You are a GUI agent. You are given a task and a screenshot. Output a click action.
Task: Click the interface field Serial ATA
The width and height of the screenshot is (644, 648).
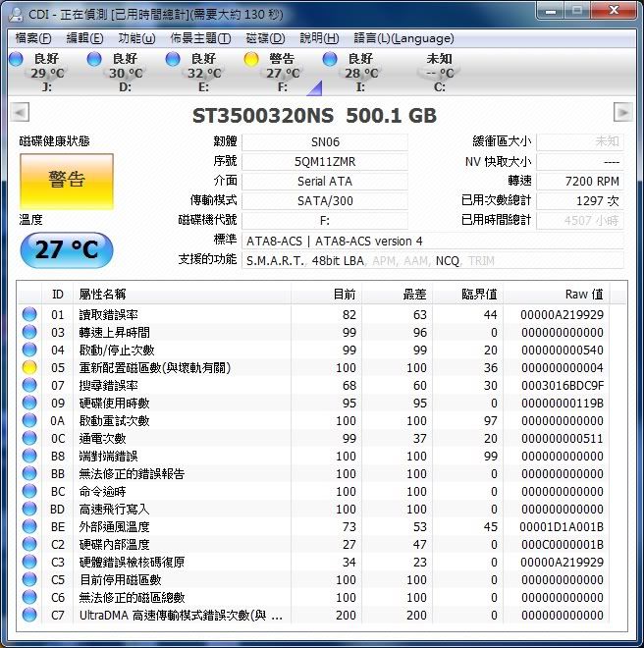(x=325, y=182)
